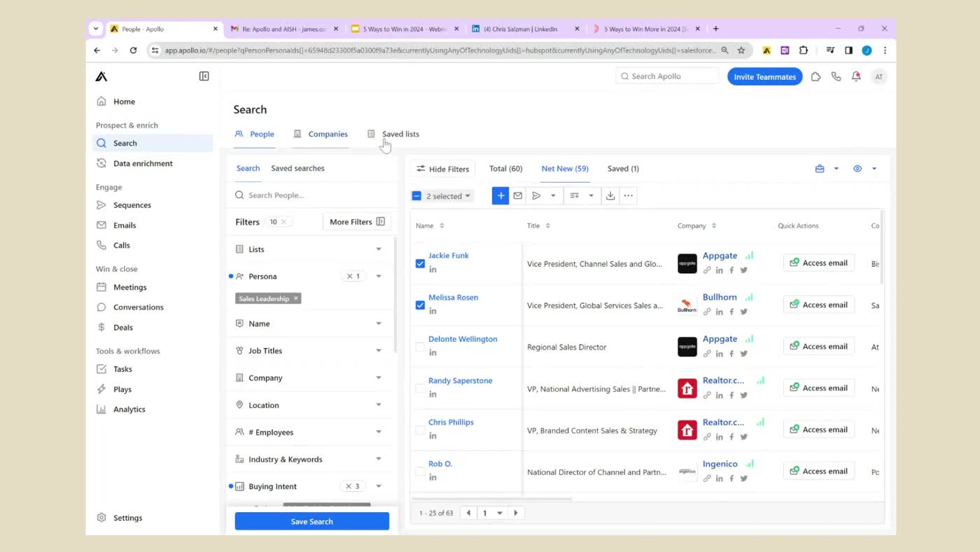Click Hide Filters button
Screen dimensions: 980x552
(442, 169)
